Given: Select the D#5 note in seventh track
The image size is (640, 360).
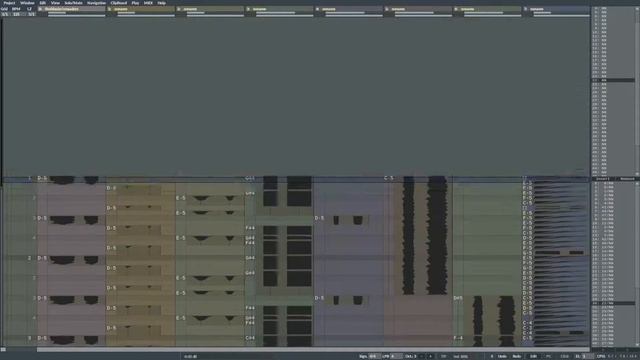Looking at the screenshot, I should pyautogui.click(x=458, y=298).
